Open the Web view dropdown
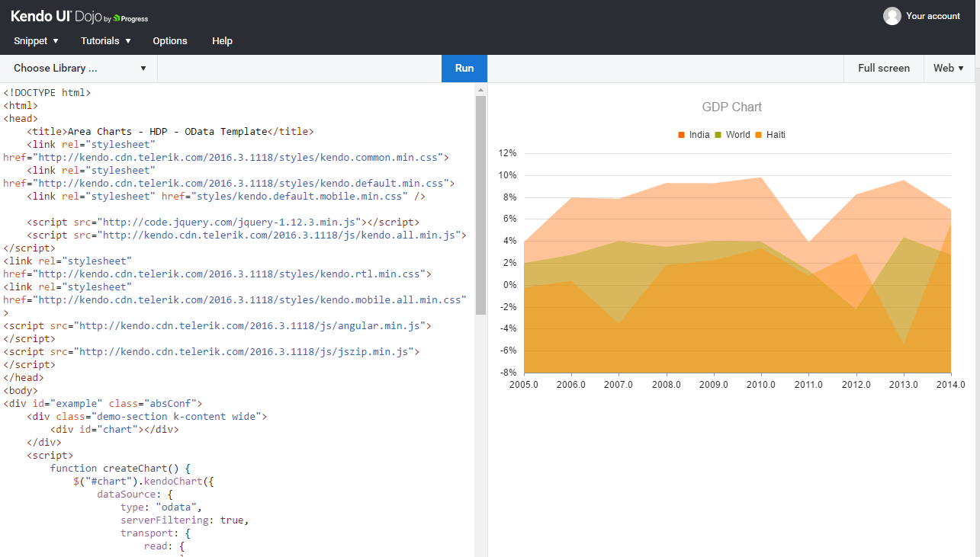The image size is (980, 557). (x=949, y=69)
